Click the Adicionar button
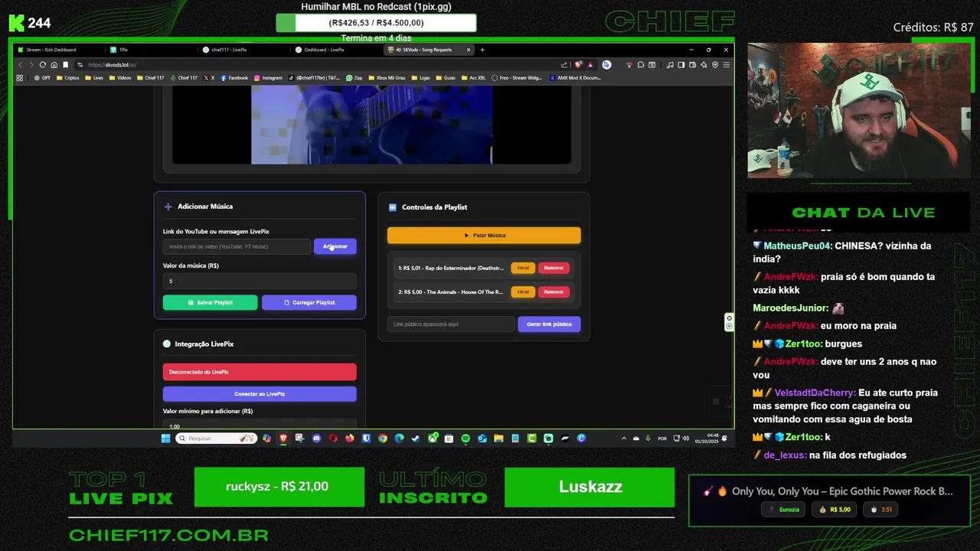The image size is (980, 551). pyautogui.click(x=335, y=246)
